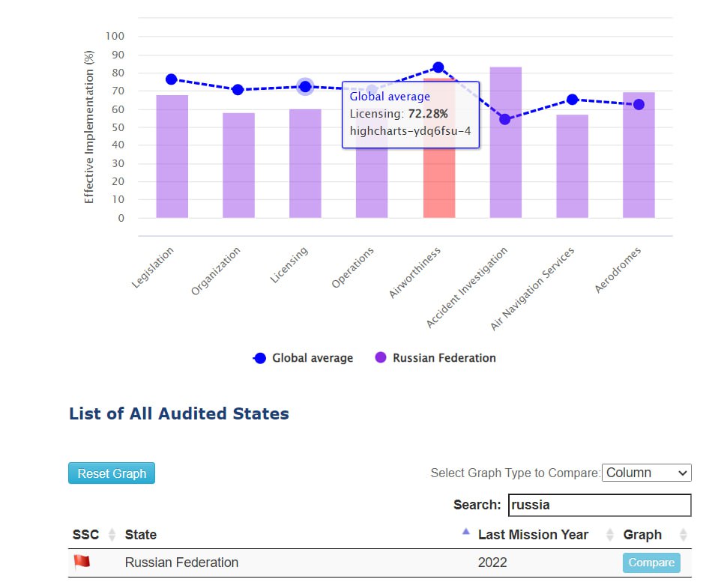This screenshot has height=588, width=706.
Task: Click Global average Legislation data point
Action: click(172, 79)
